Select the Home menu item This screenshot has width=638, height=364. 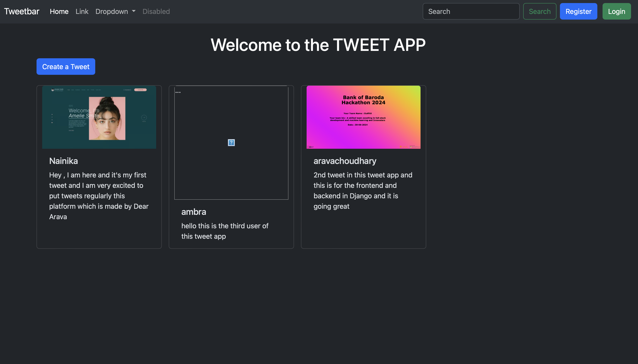59,11
